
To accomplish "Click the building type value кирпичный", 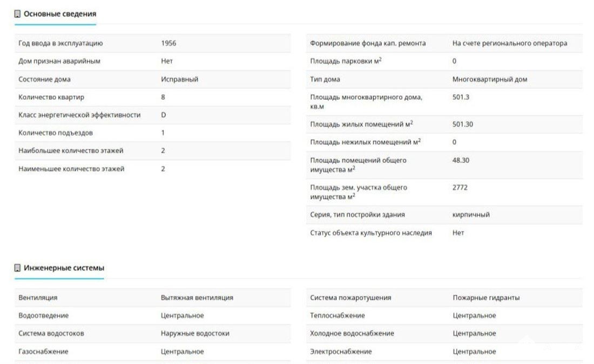I will [x=471, y=215].
